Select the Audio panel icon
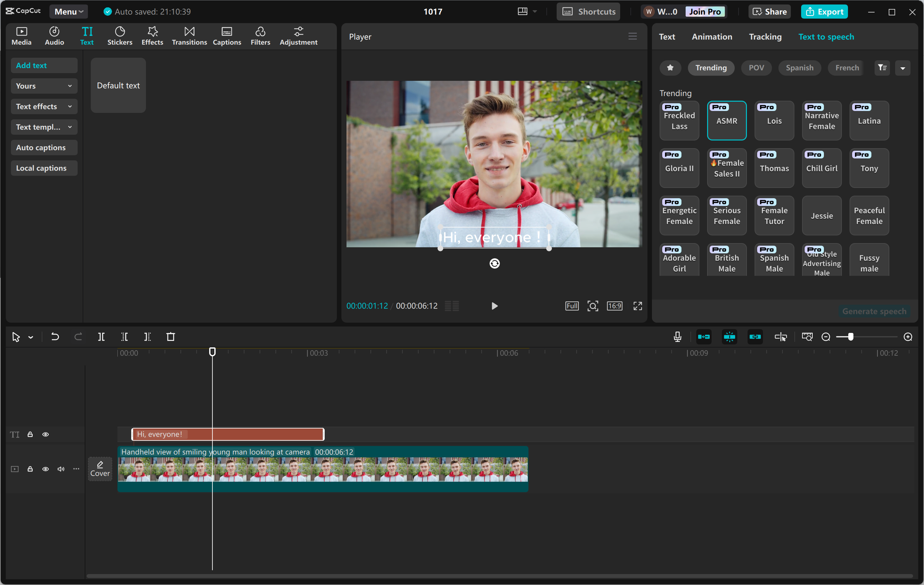 [x=54, y=36]
